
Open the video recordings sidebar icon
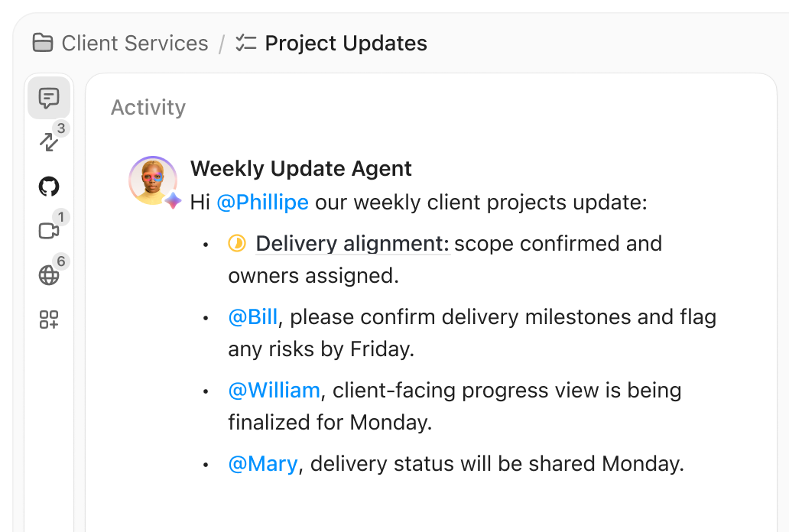48,230
